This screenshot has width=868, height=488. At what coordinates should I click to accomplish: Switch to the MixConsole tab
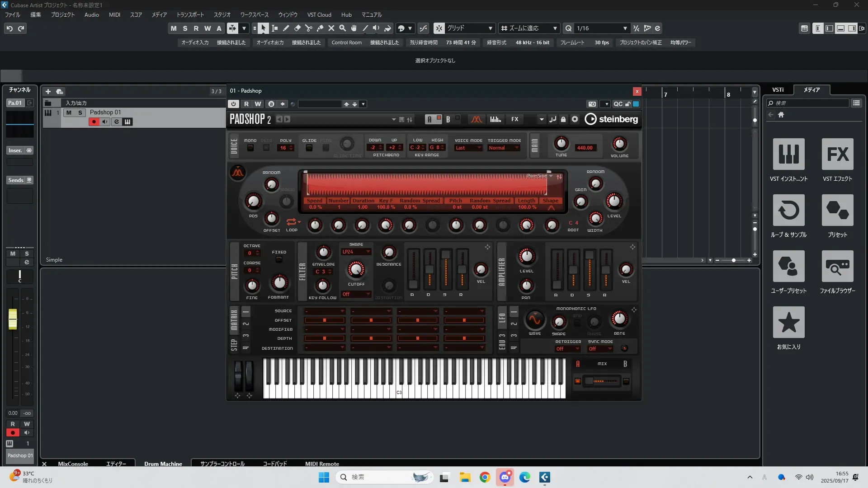[73, 464]
